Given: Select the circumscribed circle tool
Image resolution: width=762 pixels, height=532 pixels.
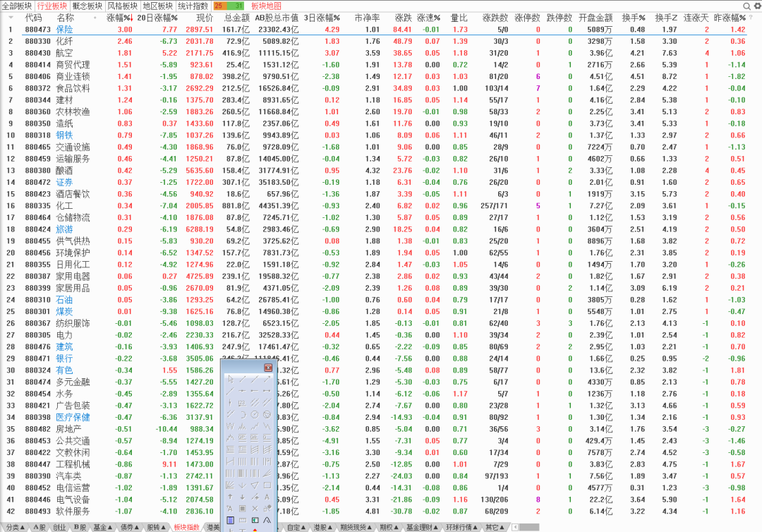Looking at the screenshot, I should [x=267, y=414].
